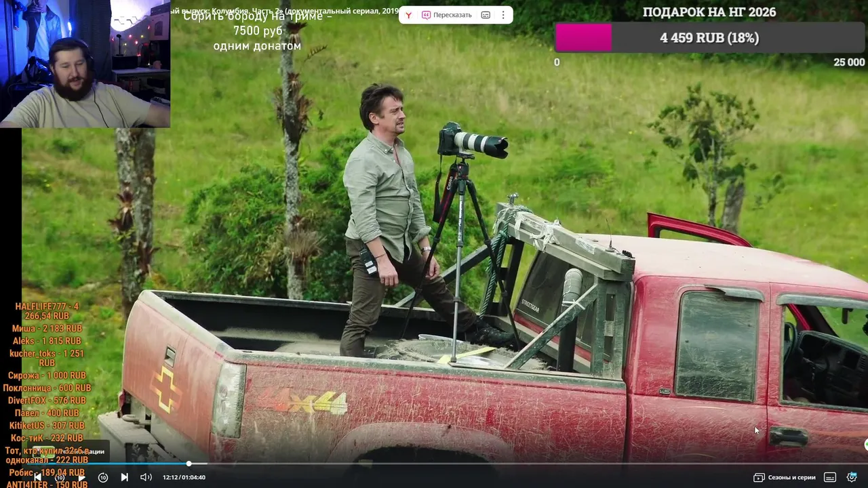Click the video title at top

coord(285,11)
